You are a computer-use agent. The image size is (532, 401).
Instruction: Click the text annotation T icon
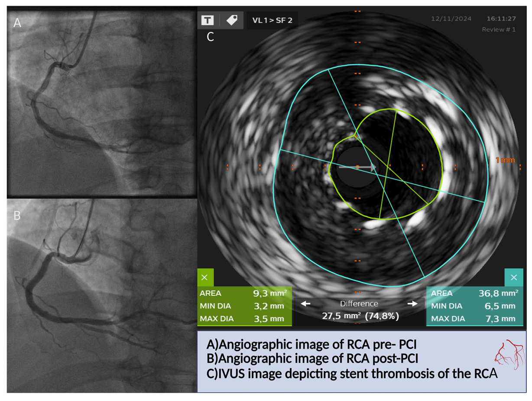(208, 20)
